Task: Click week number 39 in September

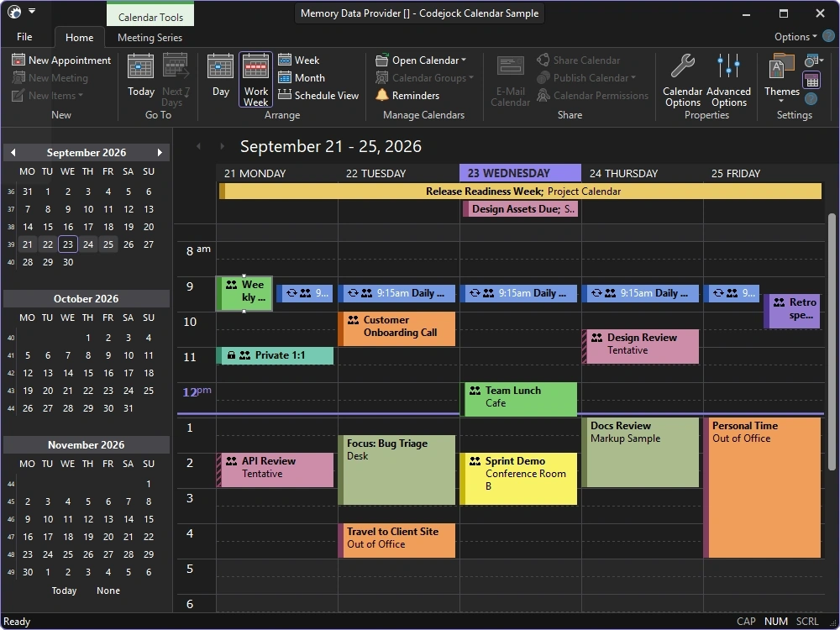Action: tap(11, 244)
